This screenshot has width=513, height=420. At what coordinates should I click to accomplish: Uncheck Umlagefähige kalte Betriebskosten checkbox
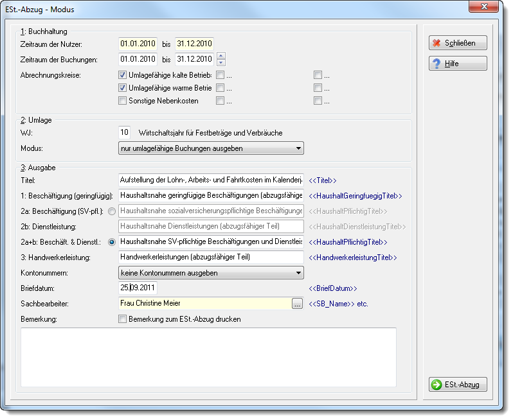click(x=122, y=75)
